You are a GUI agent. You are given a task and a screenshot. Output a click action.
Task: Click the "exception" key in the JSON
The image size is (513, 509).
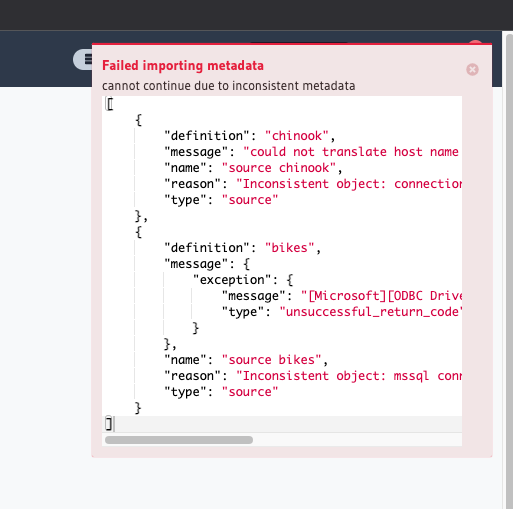tap(231, 280)
